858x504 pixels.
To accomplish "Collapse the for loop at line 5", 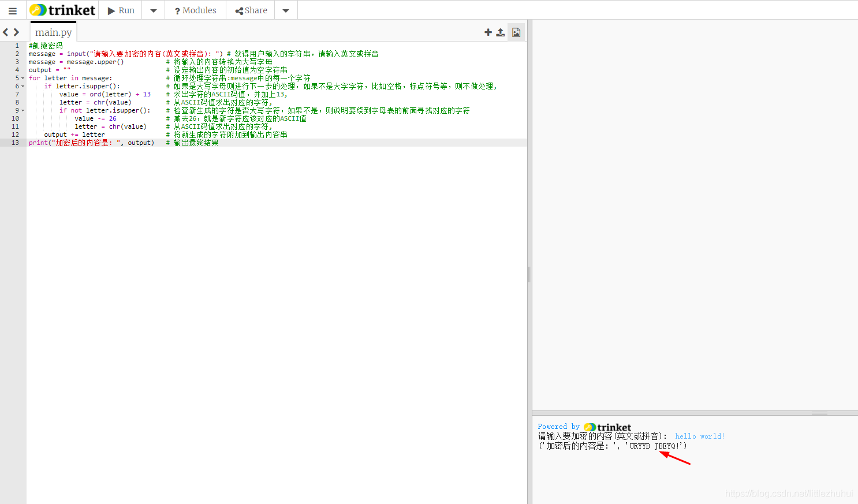I will (x=23, y=78).
